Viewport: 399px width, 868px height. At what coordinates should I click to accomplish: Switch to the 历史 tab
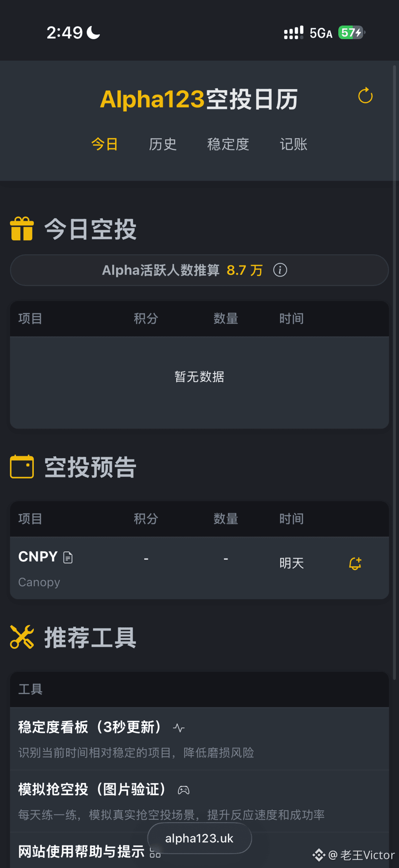point(163,144)
